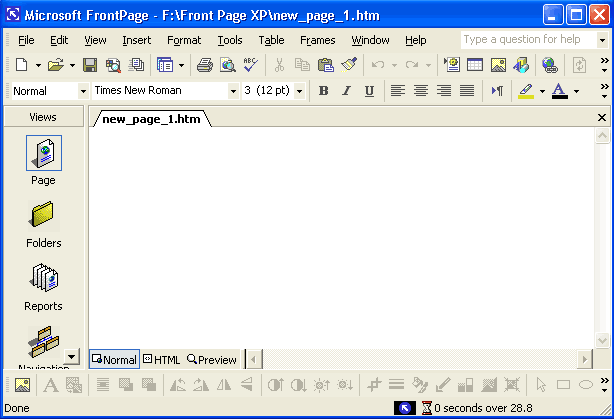
Task: Toggle Bold formatting
Action: [x=323, y=91]
